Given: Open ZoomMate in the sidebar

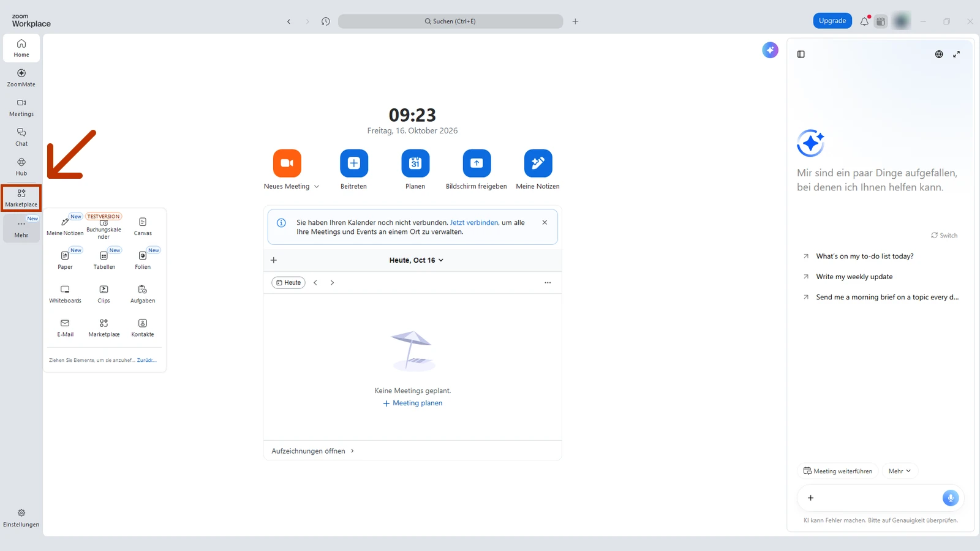Looking at the screenshot, I should pos(21,78).
